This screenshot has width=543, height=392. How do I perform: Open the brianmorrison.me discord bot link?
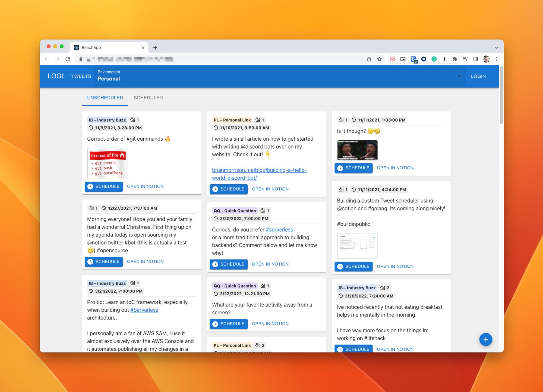259,174
